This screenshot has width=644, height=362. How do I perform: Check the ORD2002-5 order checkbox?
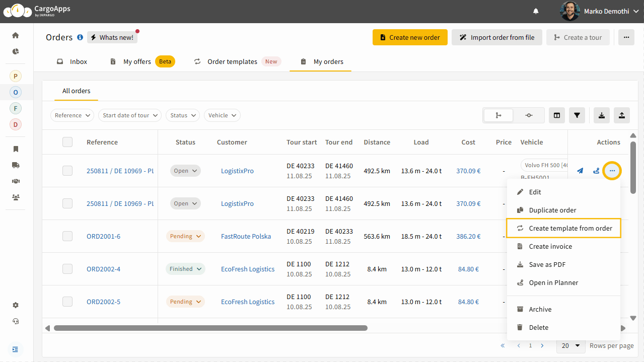pos(67,302)
